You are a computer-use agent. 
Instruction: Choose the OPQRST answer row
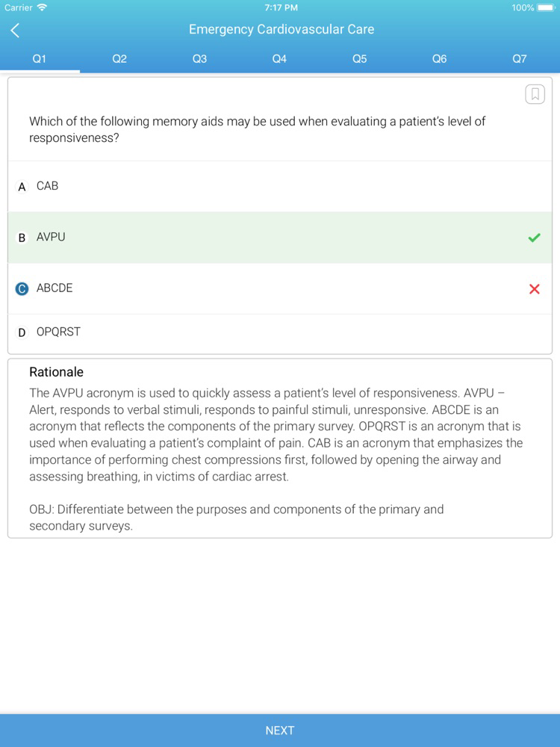(280, 332)
